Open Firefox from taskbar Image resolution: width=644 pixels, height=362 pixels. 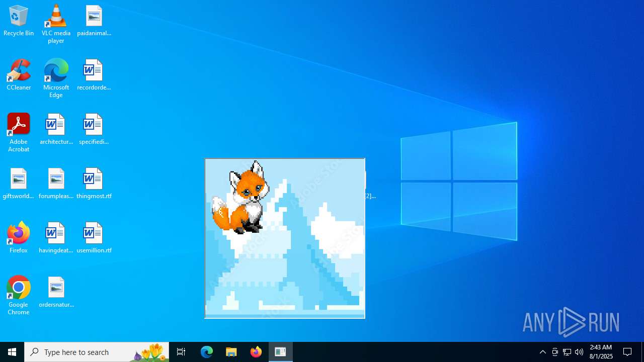coord(256,352)
